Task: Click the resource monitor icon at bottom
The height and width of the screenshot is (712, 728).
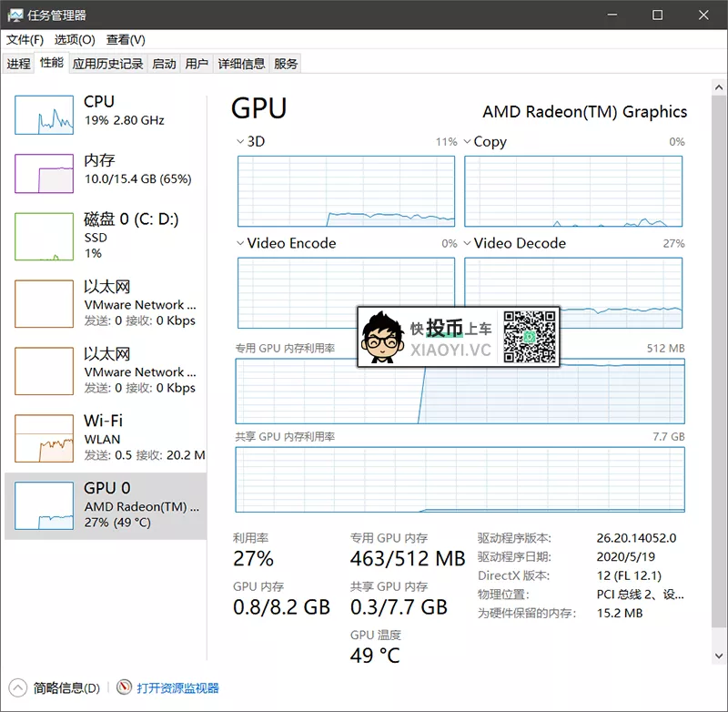Action: pos(125,688)
